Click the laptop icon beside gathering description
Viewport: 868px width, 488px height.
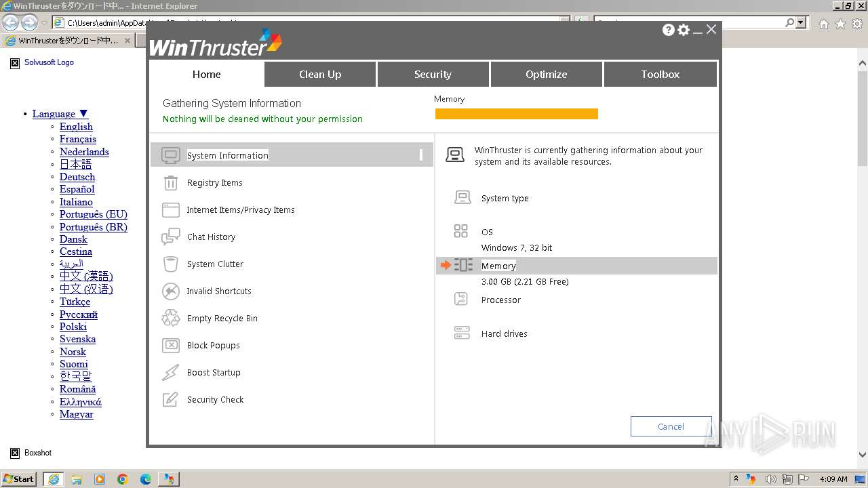coord(455,155)
